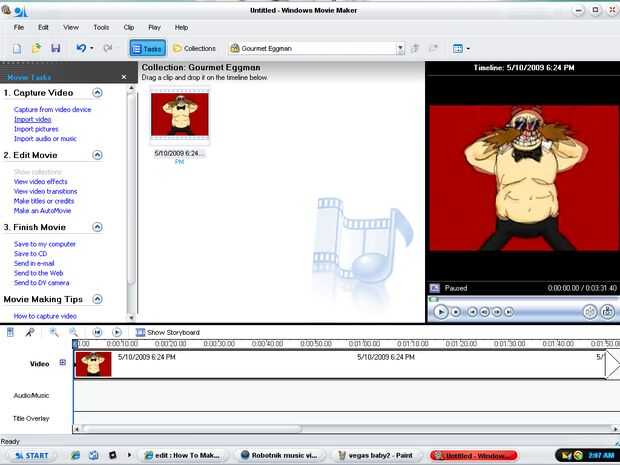
Task: Click View video transitions link
Action: (45, 191)
